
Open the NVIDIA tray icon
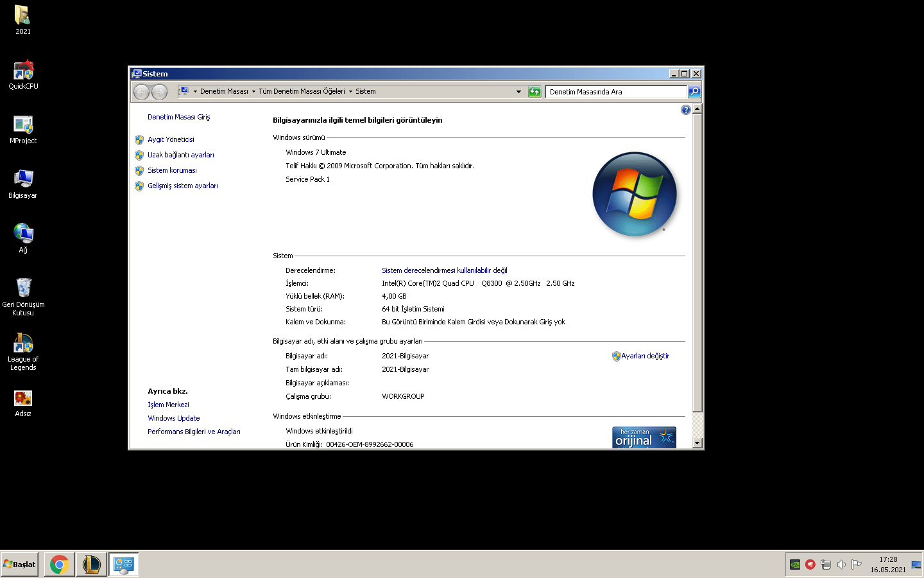click(795, 565)
